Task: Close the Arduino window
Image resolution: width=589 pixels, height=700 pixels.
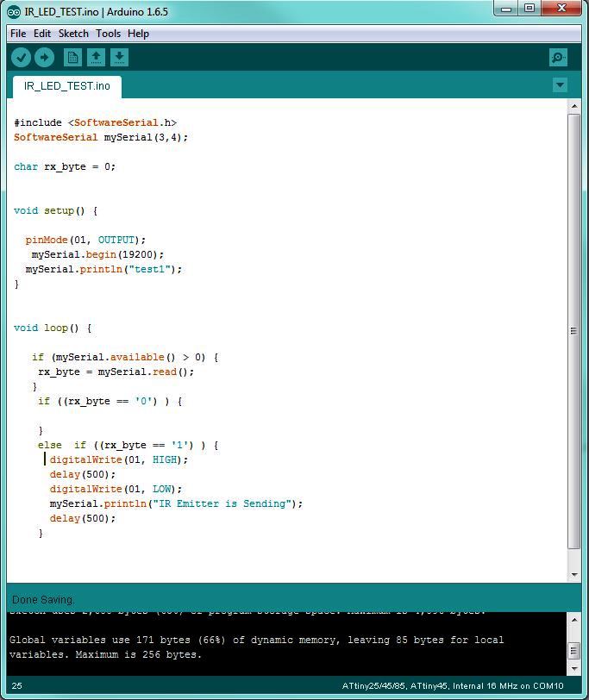Action: coord(562,9)
